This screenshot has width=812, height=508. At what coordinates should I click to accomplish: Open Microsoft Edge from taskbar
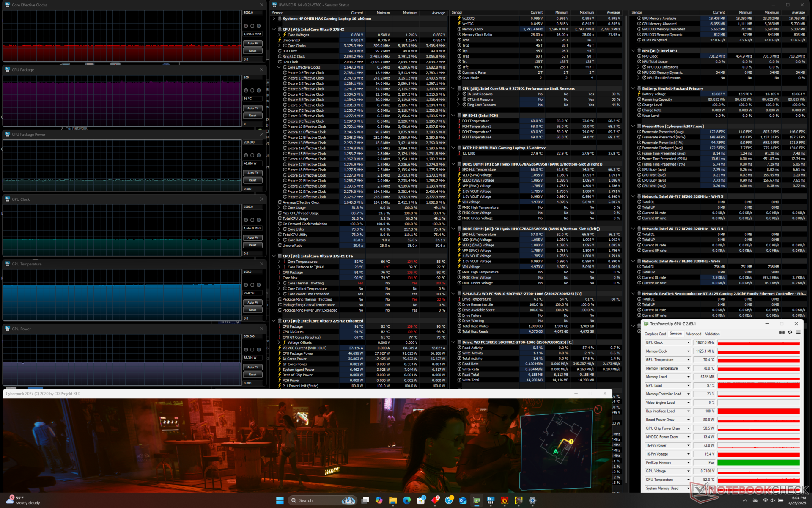click(x=407, y=500)
